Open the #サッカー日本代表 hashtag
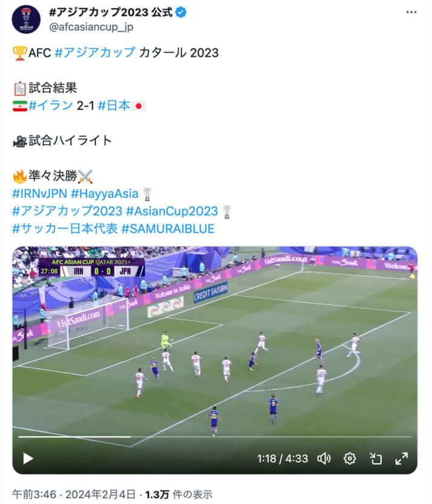The width and height of the screenshot is (432, 504). [x=65, y=229]
